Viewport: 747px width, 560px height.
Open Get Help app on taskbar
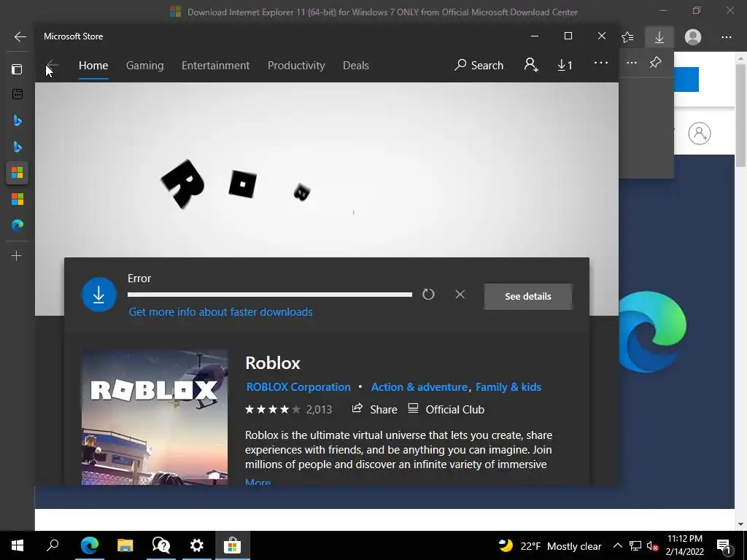tap(161, 545)
